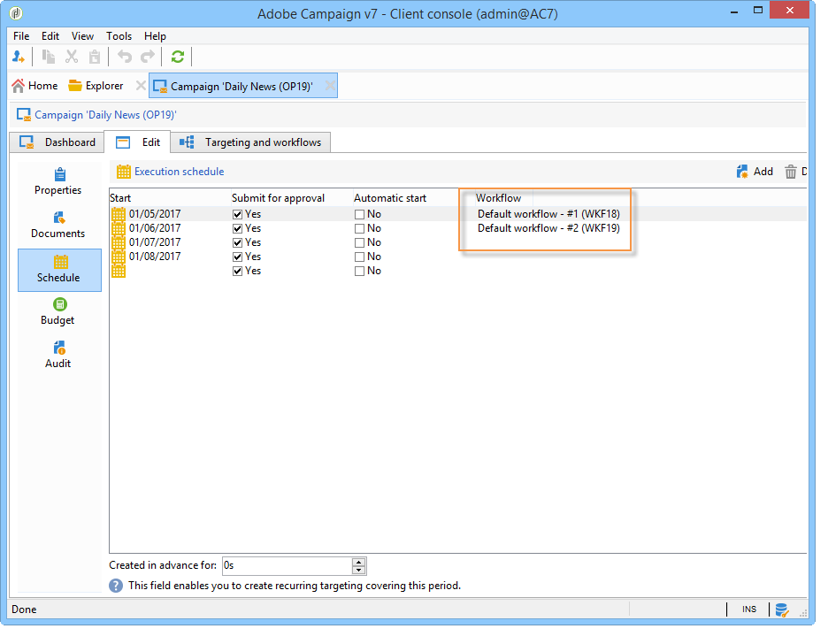
Task: Close the Campaign Daily News tab
Action: click(330, 86)
